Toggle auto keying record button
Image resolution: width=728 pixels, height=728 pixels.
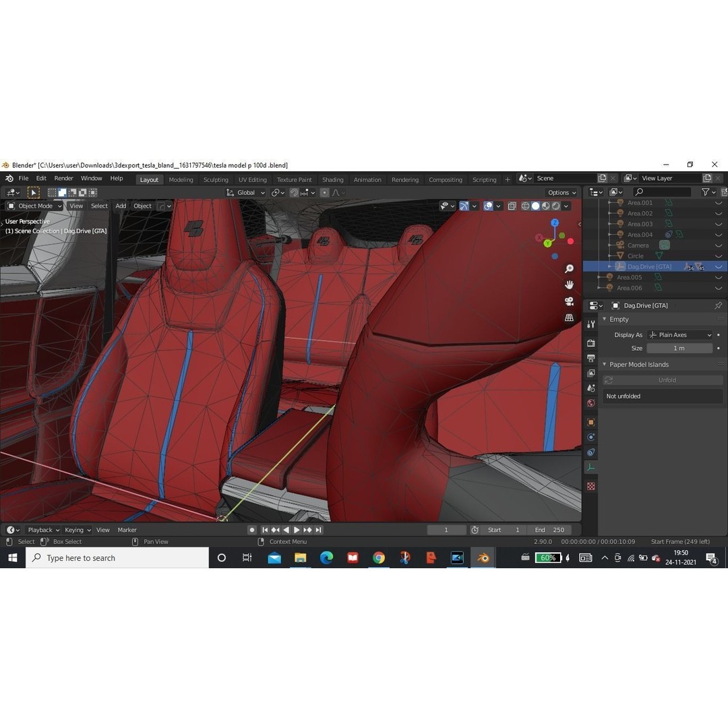[x=251, y=530]
